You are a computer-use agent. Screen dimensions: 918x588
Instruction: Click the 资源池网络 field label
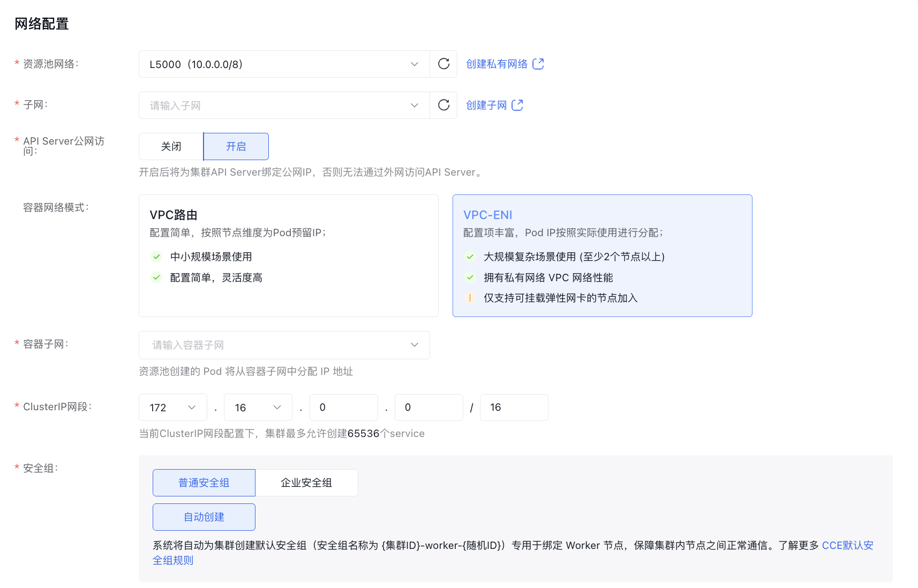(x=51, y=64)
